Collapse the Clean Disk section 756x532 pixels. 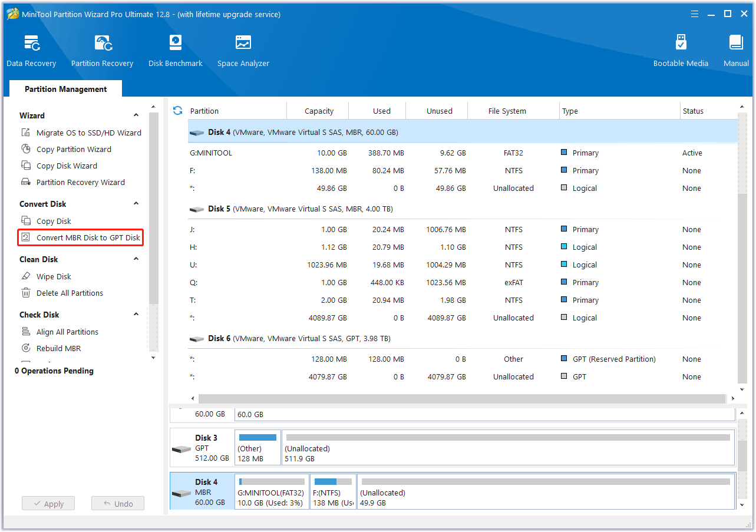coord(136,259)
